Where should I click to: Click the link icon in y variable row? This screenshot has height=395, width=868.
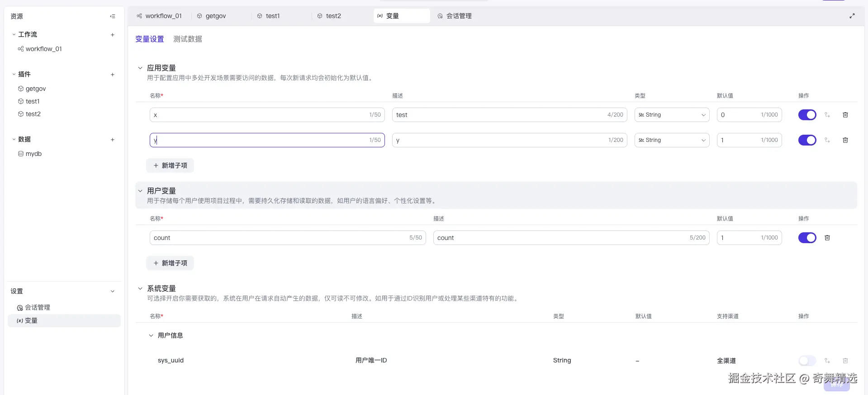pyautogui.click(x=827, y=140)
